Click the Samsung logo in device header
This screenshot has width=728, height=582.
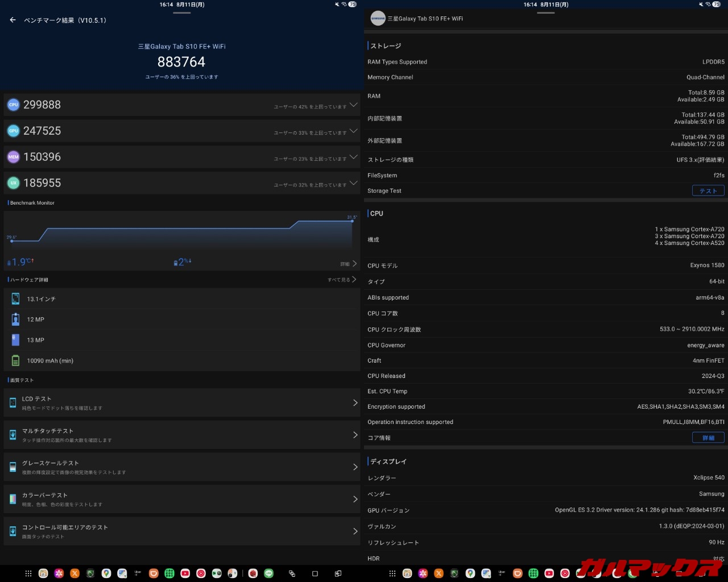point(378,19)
